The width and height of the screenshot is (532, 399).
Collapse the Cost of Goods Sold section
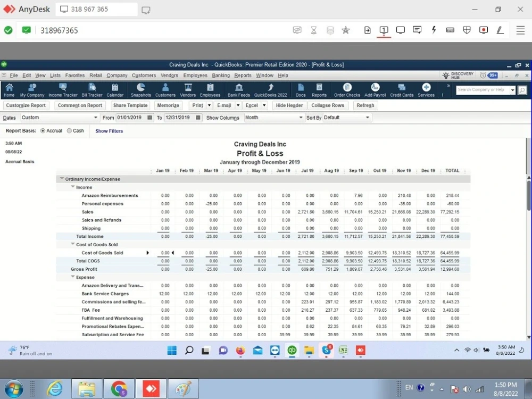(73, 245)
